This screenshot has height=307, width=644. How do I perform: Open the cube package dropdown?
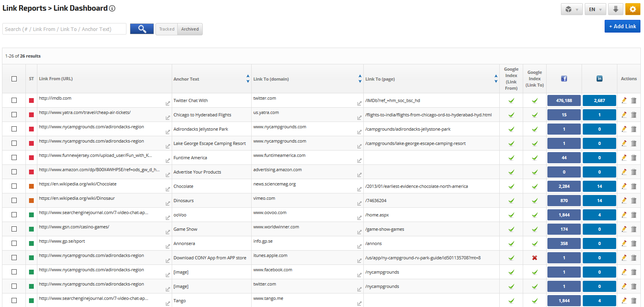pyautogui.click(x=571, y=9)
